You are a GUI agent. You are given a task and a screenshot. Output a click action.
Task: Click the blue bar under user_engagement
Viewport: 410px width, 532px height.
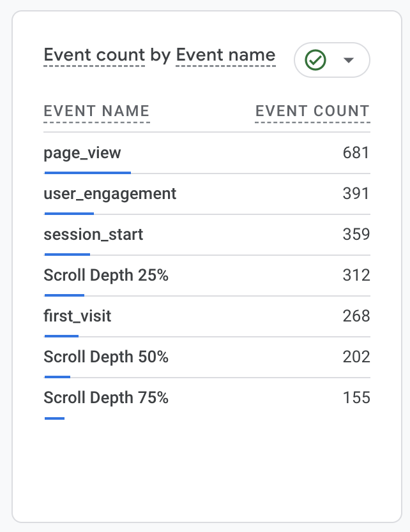pos(69,213)
